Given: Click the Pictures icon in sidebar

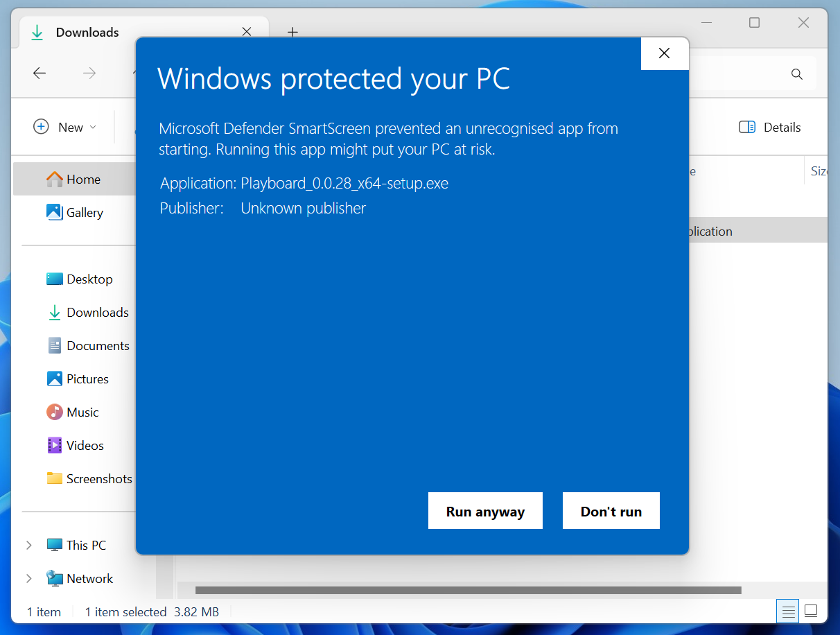Looking at the screenshot, I should [55, 379].
